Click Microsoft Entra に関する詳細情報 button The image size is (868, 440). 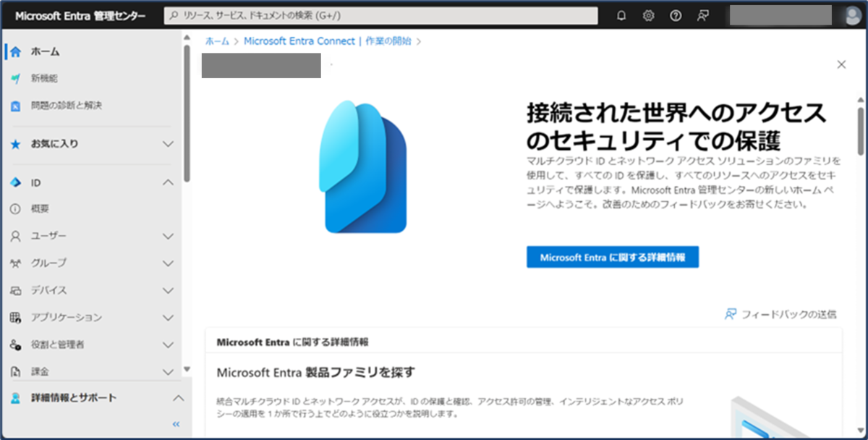[613, 257]
